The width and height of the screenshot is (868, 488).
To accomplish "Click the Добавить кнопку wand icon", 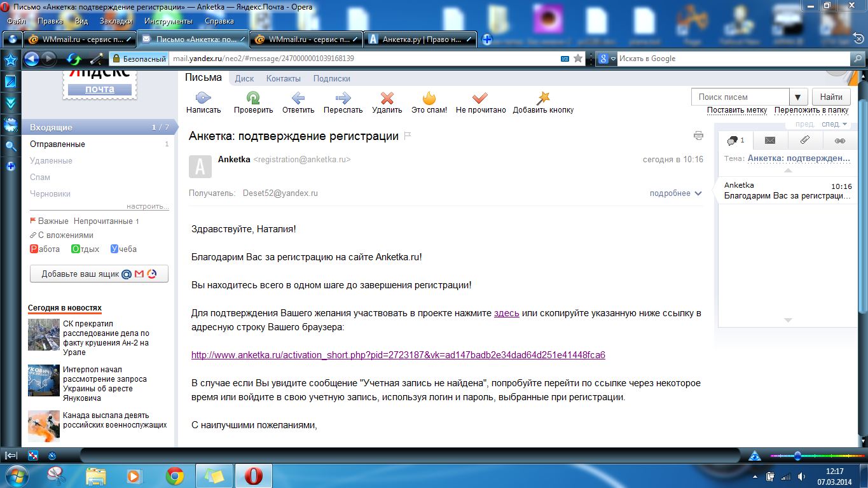I will pyautogui.click(x=543, y=98).
